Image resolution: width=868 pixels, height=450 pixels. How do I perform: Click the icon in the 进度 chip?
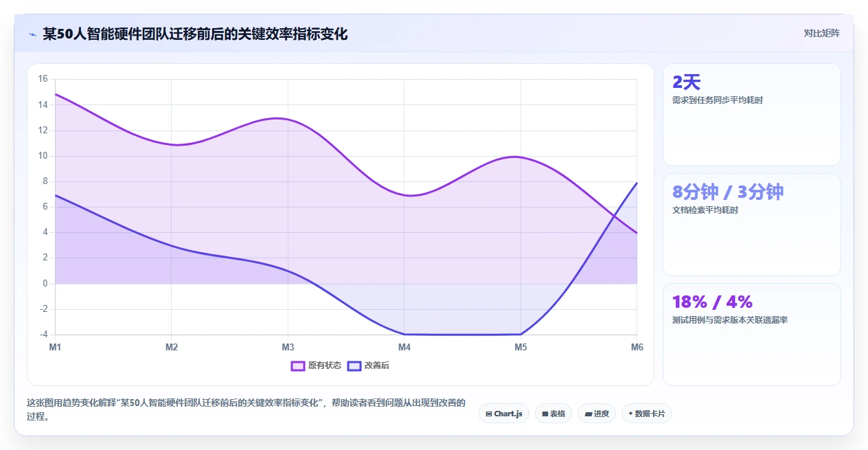(589, 414)
